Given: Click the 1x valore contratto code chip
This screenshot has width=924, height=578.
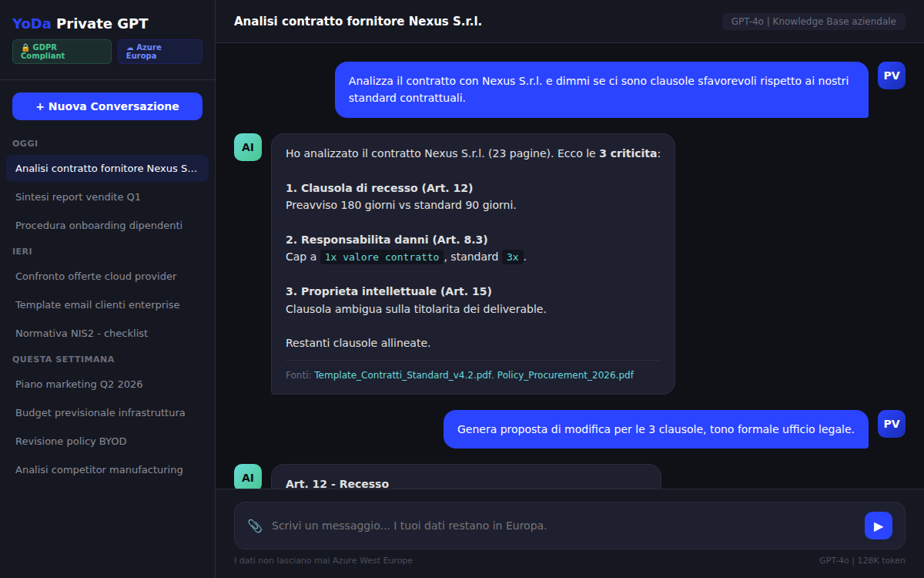Looking at the screenshot, I should [x=381, y=257].
